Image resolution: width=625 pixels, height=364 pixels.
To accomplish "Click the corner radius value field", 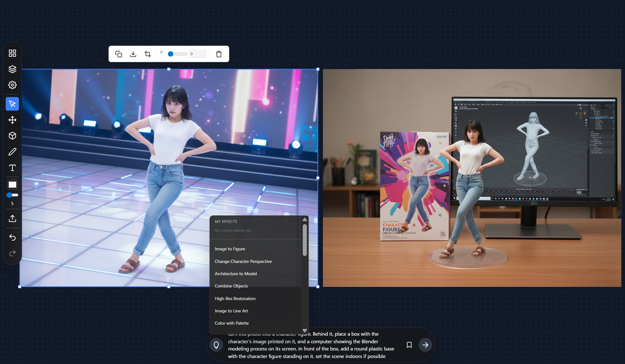I will click(x=198, y=54).
